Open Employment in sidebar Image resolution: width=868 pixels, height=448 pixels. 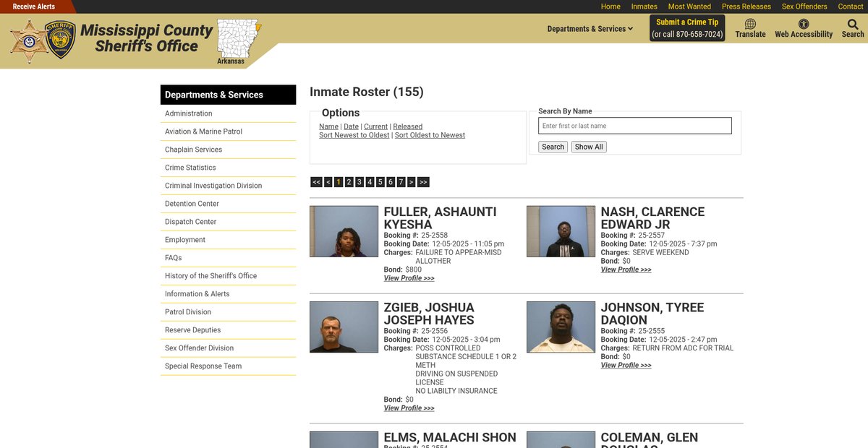(228, 240)
